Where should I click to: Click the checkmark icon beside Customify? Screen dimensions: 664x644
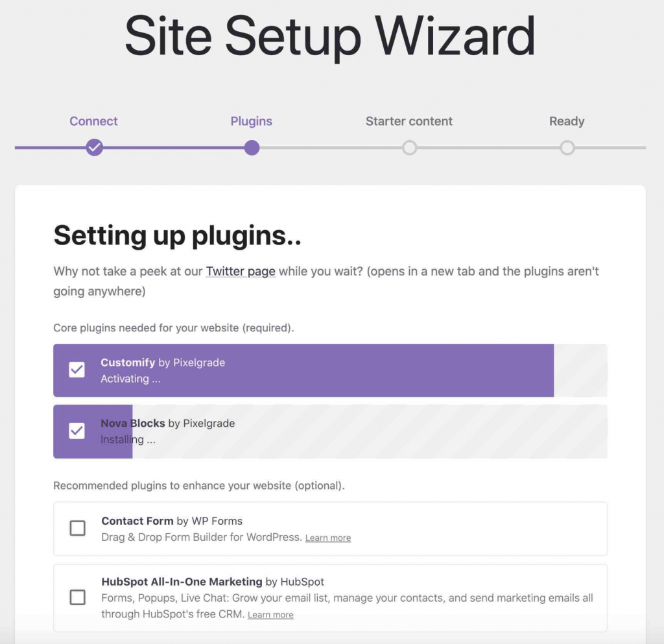pyautogui.click(x=77, y=370)
